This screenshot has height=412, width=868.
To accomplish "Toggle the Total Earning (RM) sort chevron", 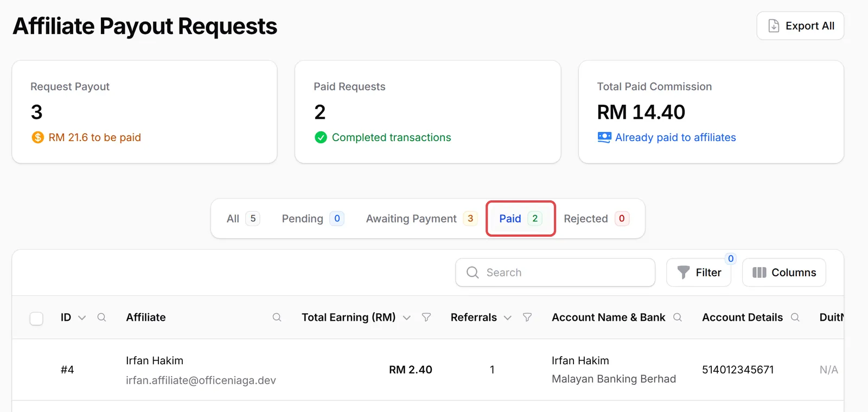I will point(407,318).
